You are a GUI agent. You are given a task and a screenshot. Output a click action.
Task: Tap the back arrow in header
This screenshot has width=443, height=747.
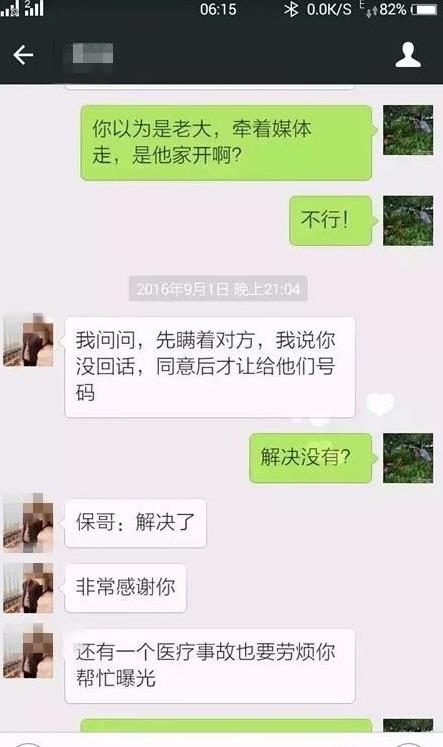23,55
